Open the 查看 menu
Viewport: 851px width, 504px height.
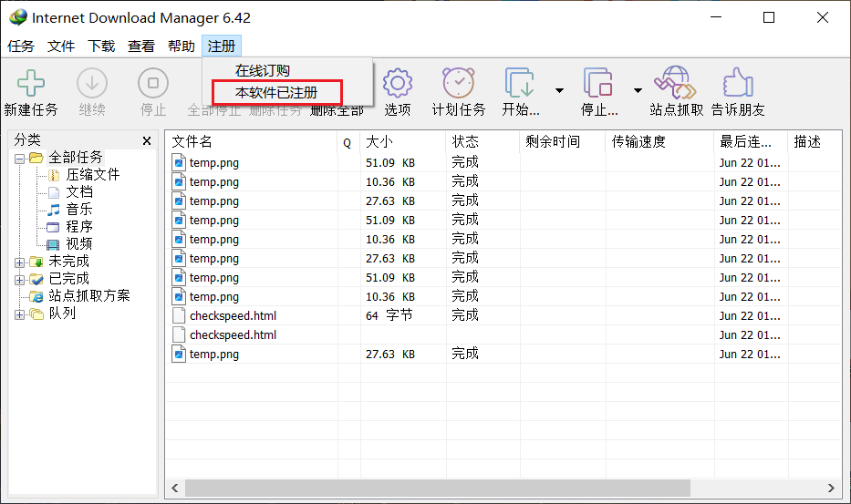pos(141,46)
